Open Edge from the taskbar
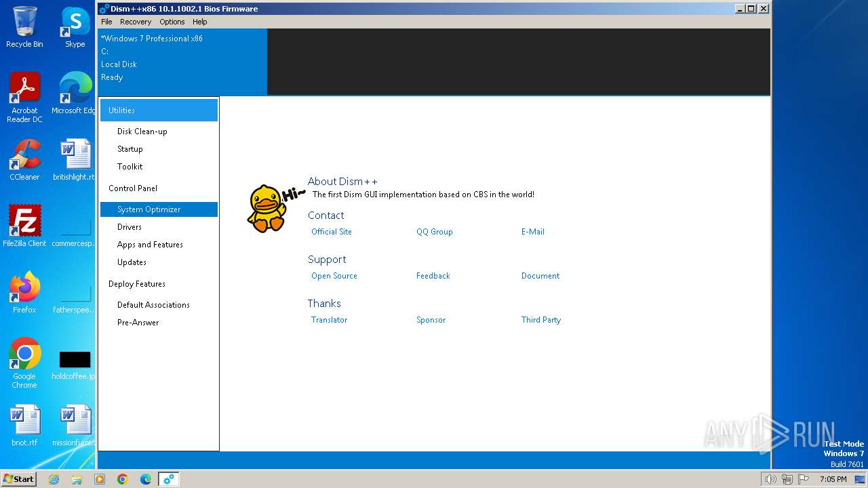Image resolution: width=868 pixels, height=488 pixels. pos(146,479)
